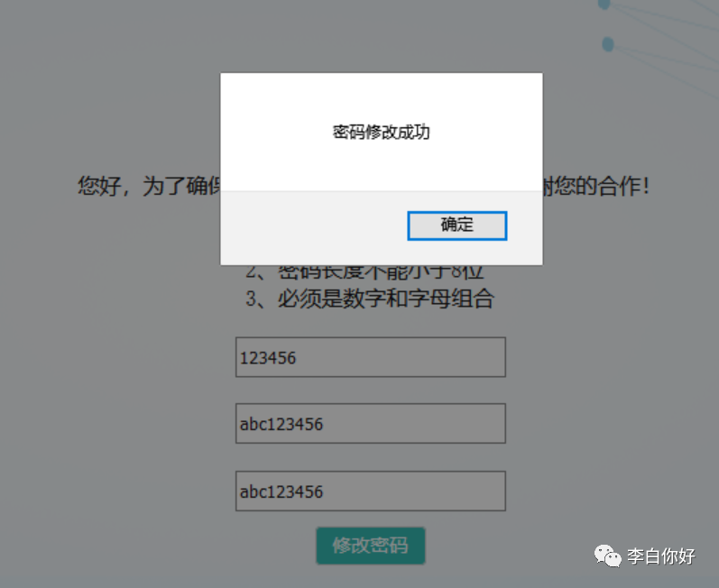Click the upper teal node dot decoration
719x588 pixels.
604,5
